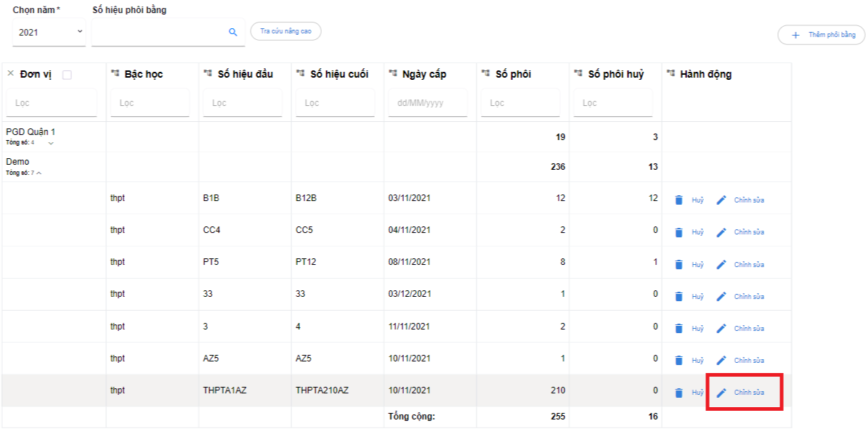Expand the PGD Quận 1 group

click(x=51, y=143)
